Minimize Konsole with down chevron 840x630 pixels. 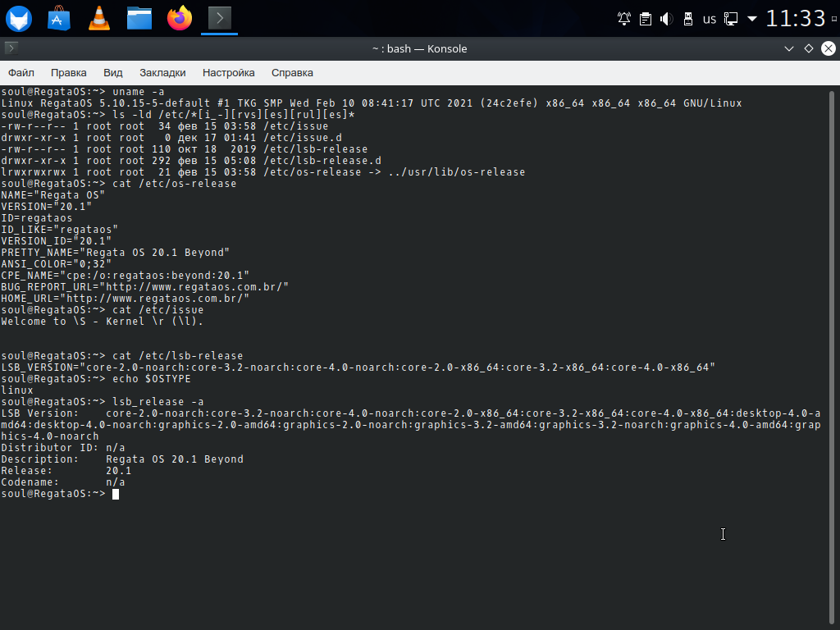click(x=788, y=48)
